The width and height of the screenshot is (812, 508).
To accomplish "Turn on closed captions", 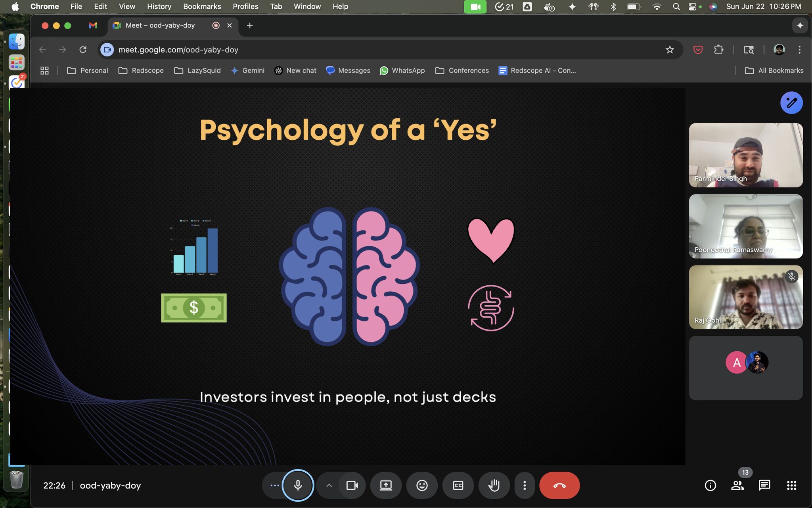I will [458, 485].
